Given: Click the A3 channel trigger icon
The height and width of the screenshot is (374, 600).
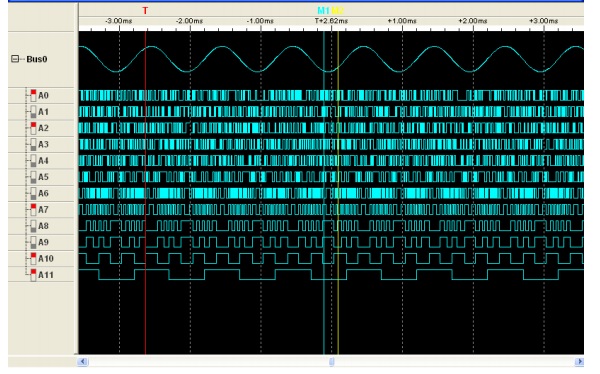Looking at the screenshot, I should [x=33, y=145].
